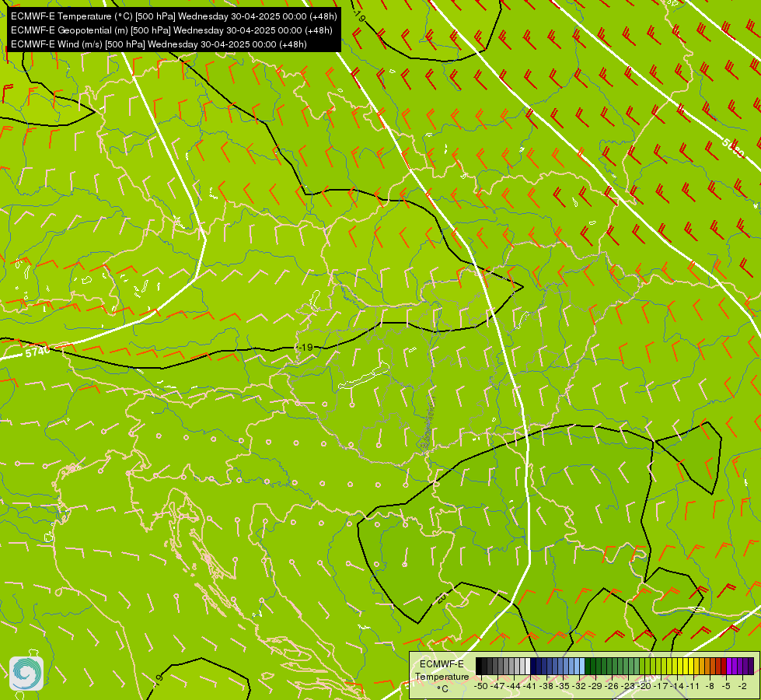This screenshot has height=700, width=761.
Task: Click the -5 legend value
Action: [x=726, y=686]
